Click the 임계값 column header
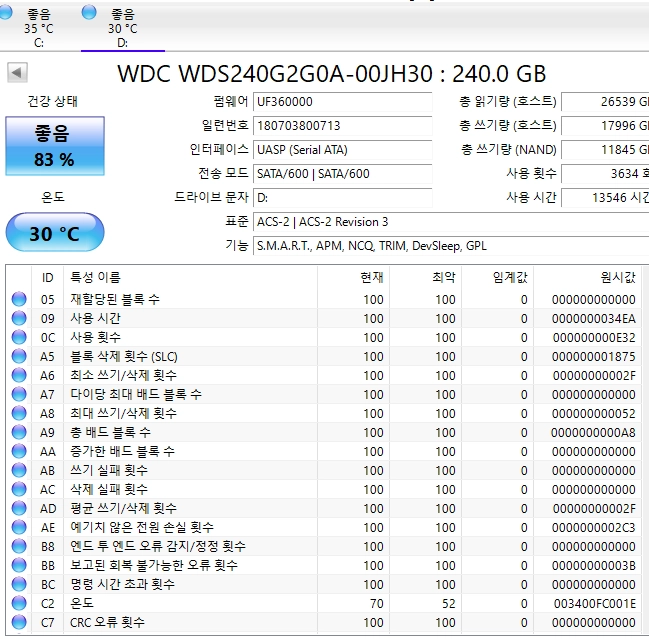This screenshot has width=649, height=639. tap(498, 277)
